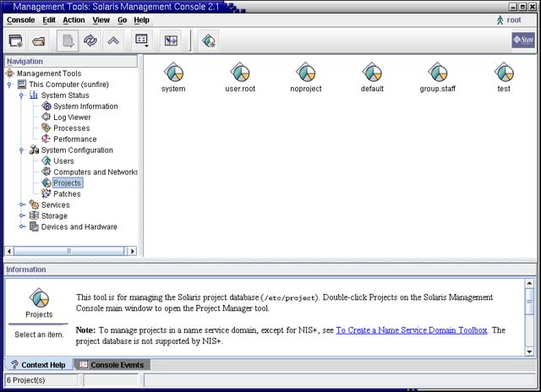Open the system project icon
This screenshot has height=392, width=541.
(x=173, y=72)
